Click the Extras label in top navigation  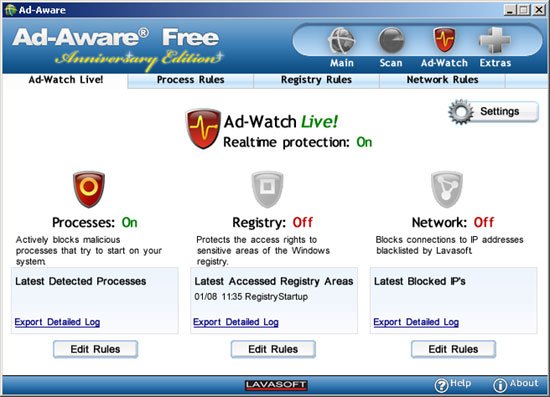(495, 63)
